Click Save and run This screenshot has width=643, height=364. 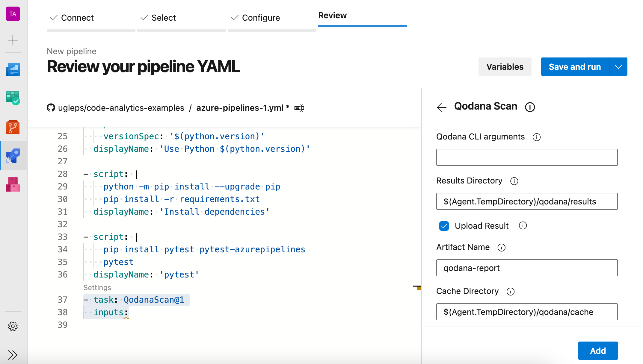pos(575,67)
